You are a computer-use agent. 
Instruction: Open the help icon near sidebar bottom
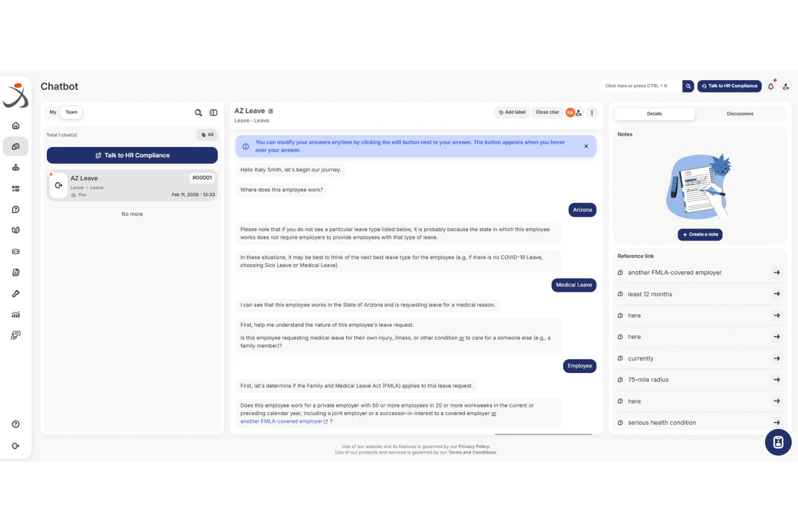16,424
